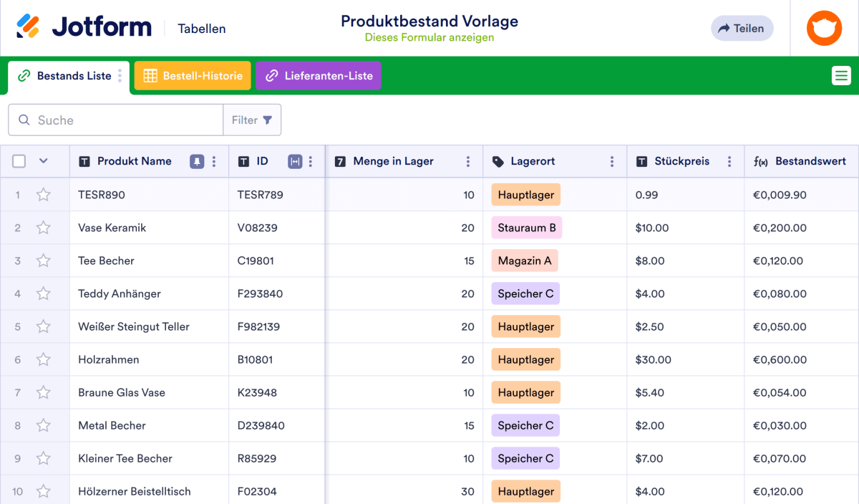Screen dimensions: 859x504
Task: Open the Dieses Formular anzeigen link
Action: pos(429,37)
